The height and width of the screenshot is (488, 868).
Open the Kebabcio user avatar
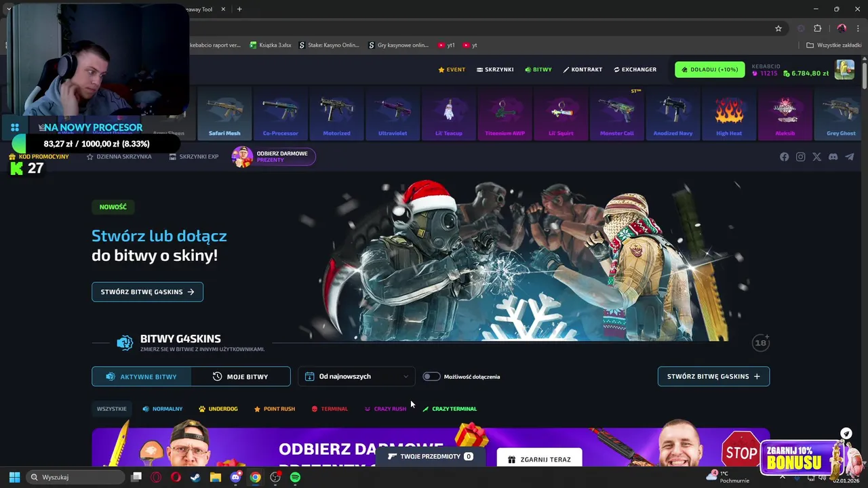[x=844, y=69]
